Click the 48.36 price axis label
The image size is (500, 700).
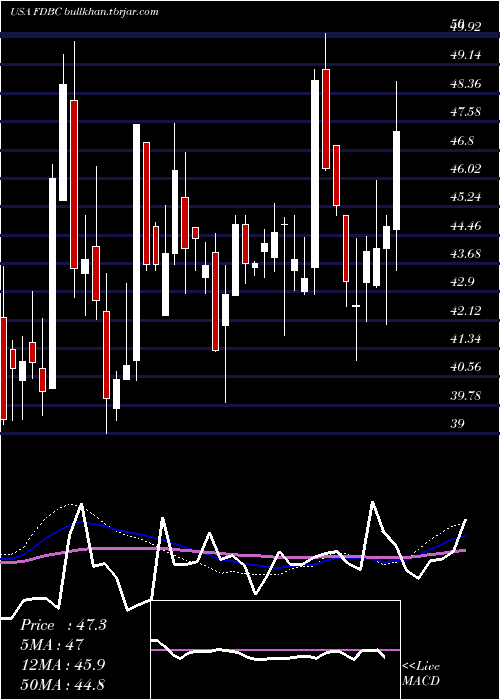coord(466,84)
